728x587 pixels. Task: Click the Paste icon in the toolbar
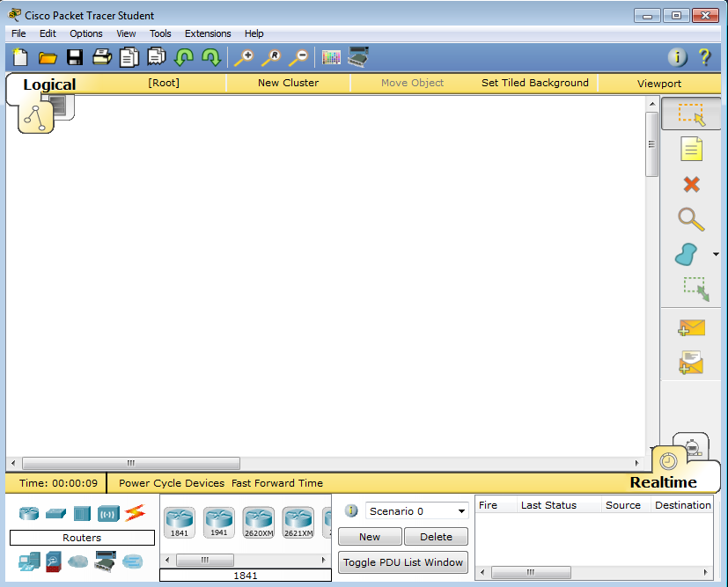click(157, 57)
